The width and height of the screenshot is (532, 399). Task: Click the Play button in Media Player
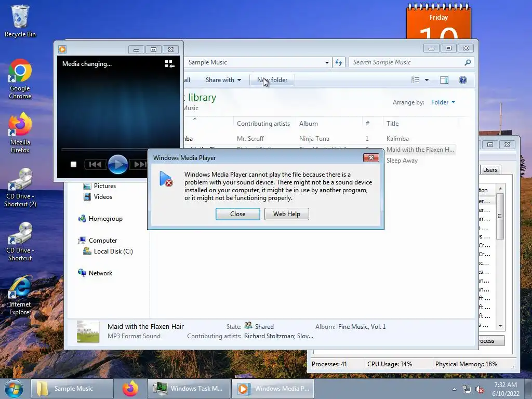point(118,165)
